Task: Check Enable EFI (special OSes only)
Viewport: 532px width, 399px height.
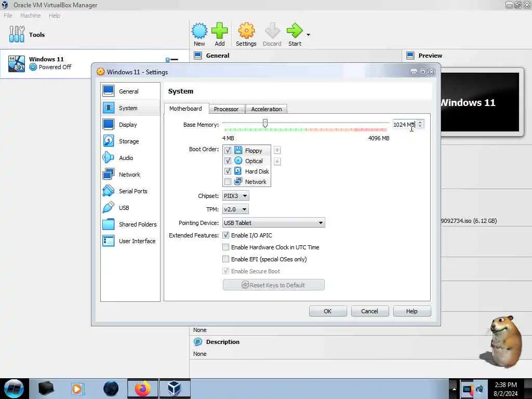Action: point(225,259)
